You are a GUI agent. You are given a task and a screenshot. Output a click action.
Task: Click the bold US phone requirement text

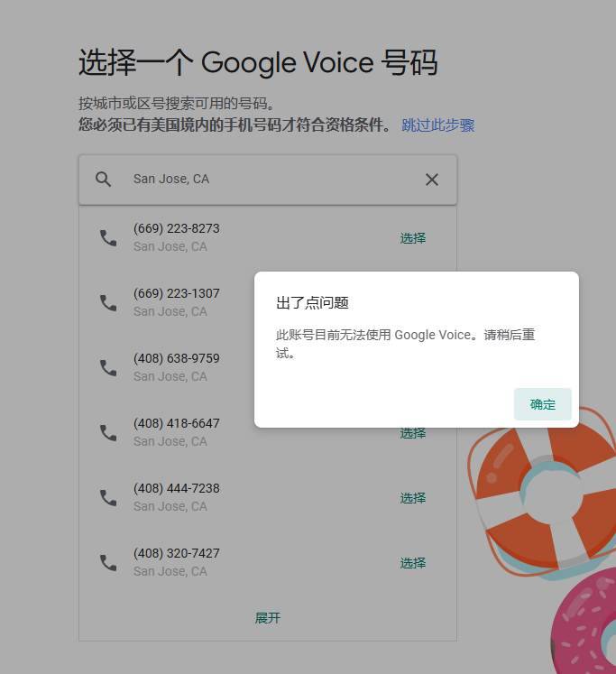(235, 125)
